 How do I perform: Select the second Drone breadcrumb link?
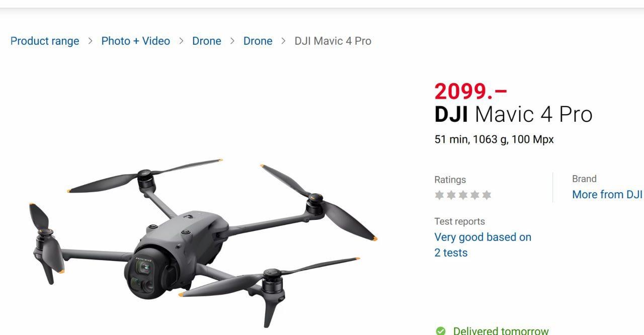[258, 41]
